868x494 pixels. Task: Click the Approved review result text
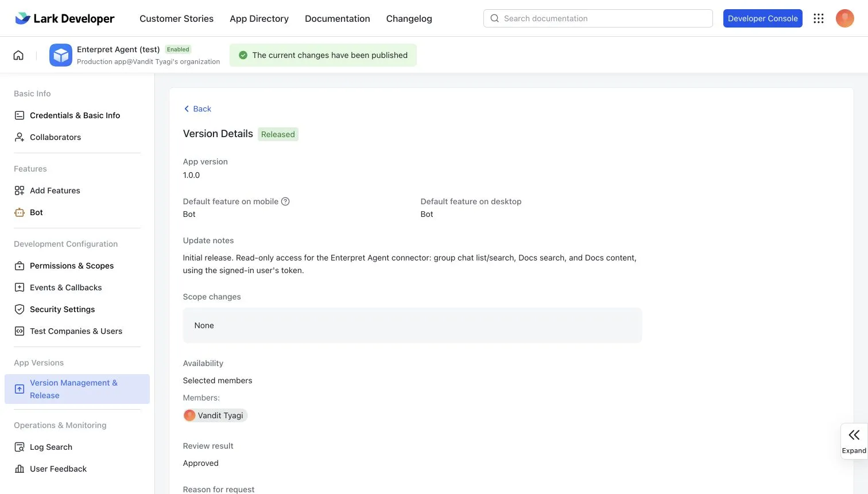(x=200, y=463)
